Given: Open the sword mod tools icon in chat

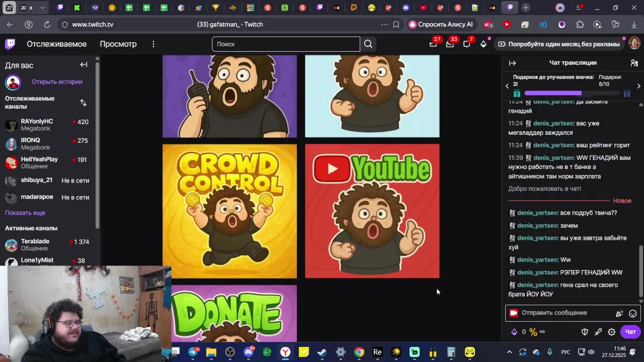Looking at the screenshot, I should 598,332.
